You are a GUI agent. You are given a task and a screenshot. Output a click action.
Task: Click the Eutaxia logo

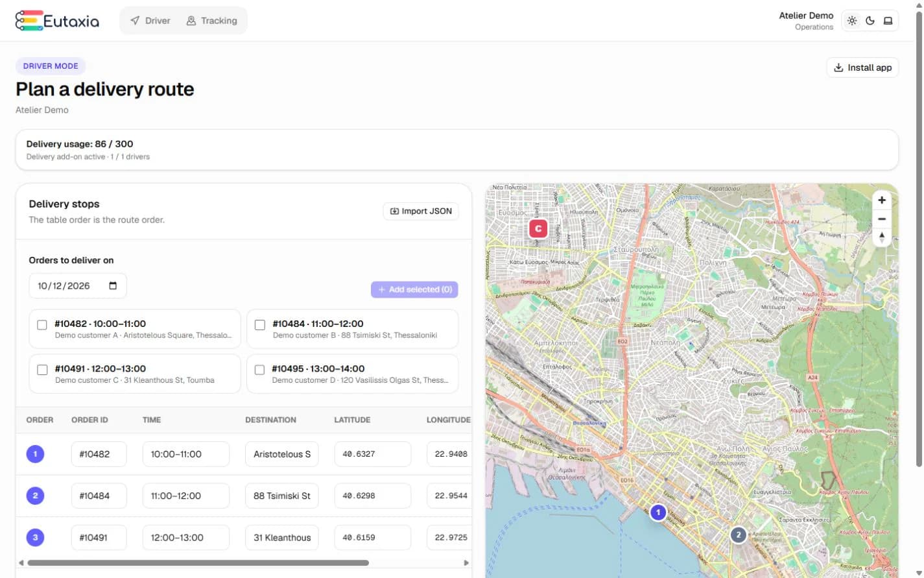(x=57, y=21)
